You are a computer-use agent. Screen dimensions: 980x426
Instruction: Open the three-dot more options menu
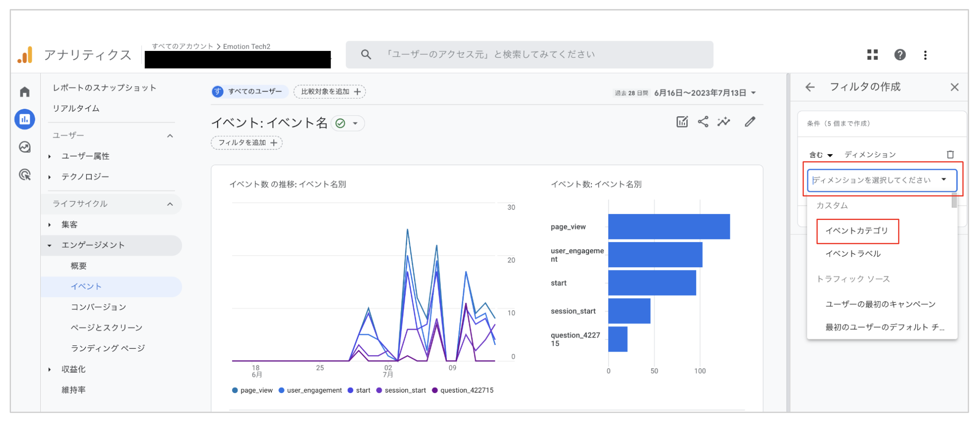coord(925,55)
